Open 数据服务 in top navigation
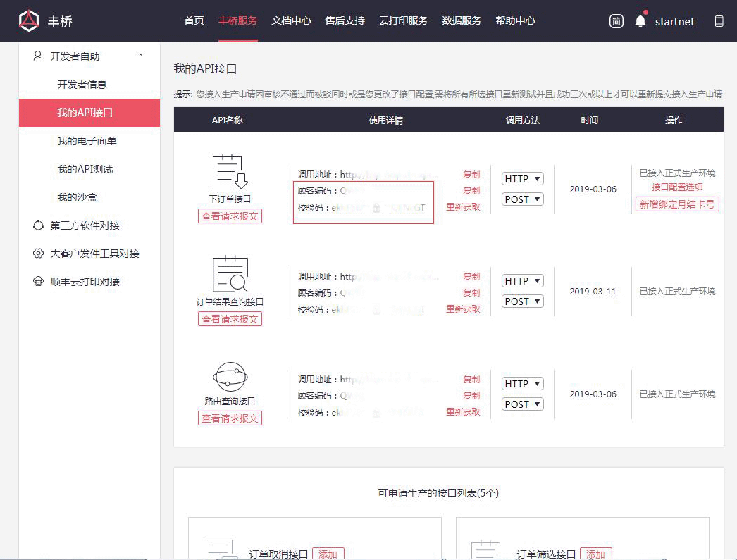This screenshot has width=737, height=560. [x=462, y=20]
